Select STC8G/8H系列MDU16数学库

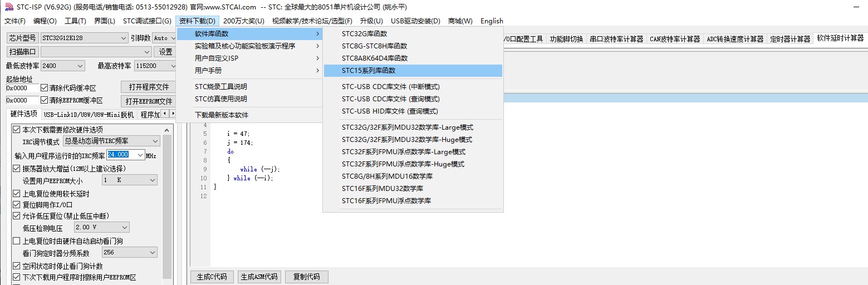(413, 176)
